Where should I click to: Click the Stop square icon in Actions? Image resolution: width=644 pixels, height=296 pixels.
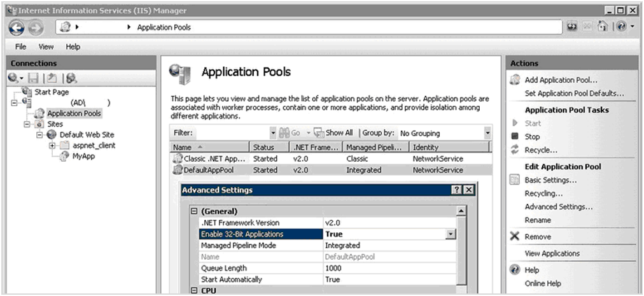pos(515,137)
